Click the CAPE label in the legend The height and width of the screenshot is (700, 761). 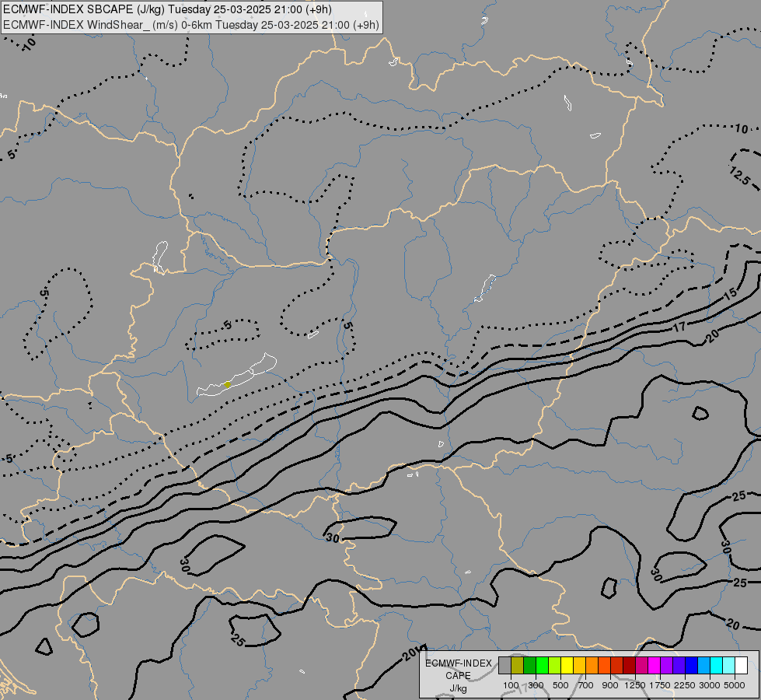458,676
